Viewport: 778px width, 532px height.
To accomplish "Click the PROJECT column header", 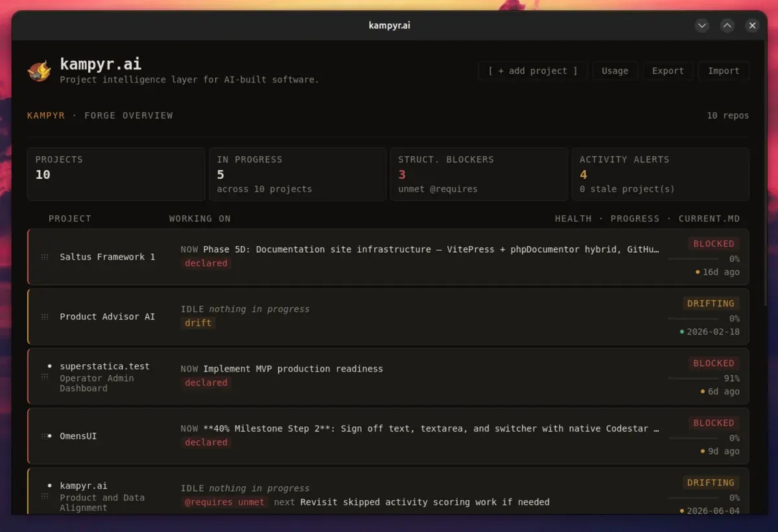I will pyautogui.click(x=70, y=218).
